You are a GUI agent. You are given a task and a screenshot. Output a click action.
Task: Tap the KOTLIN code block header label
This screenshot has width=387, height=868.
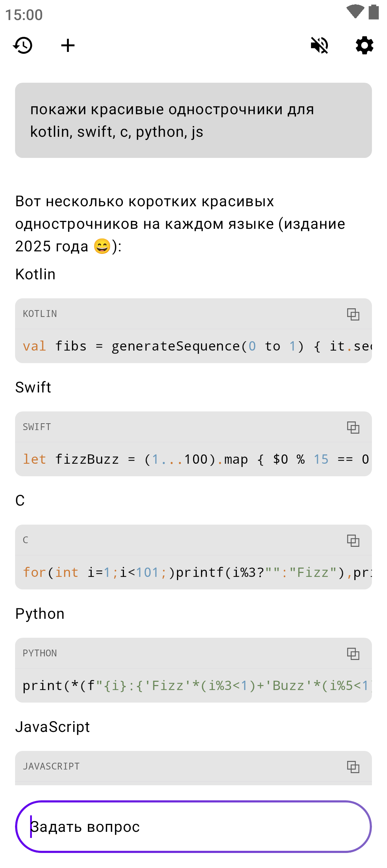[40, 314]
